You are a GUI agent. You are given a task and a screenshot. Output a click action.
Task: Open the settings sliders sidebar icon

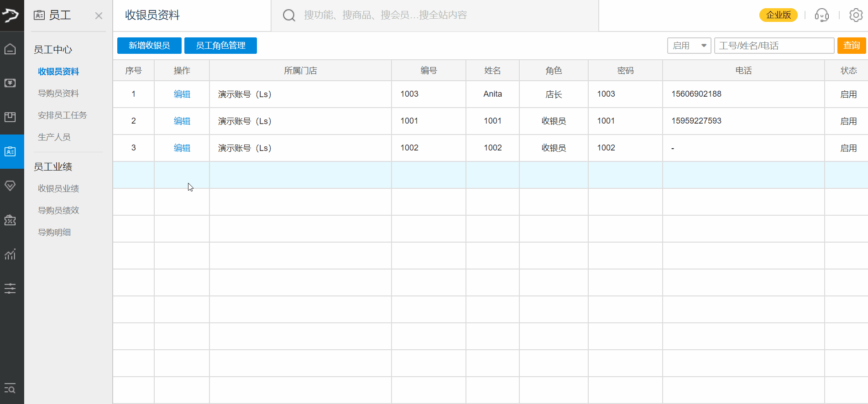pos(10,288)
